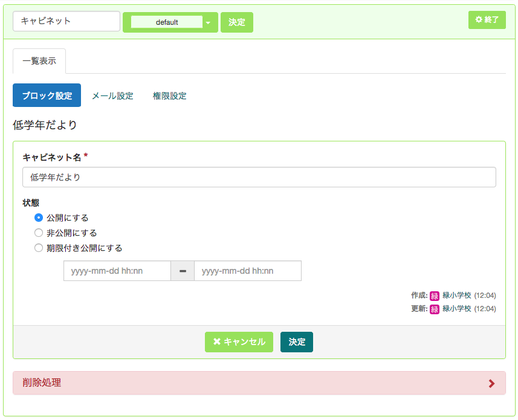Click the chevron arrow on 削除処理 panel
The height and width of the screenshot is (420, 518).
coord(491,383)
